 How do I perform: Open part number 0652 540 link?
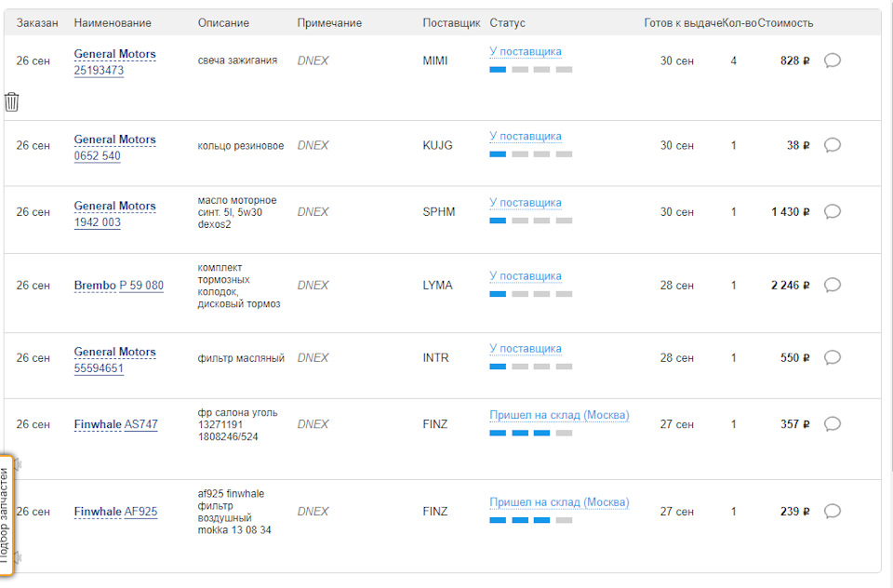click(97, 156)
